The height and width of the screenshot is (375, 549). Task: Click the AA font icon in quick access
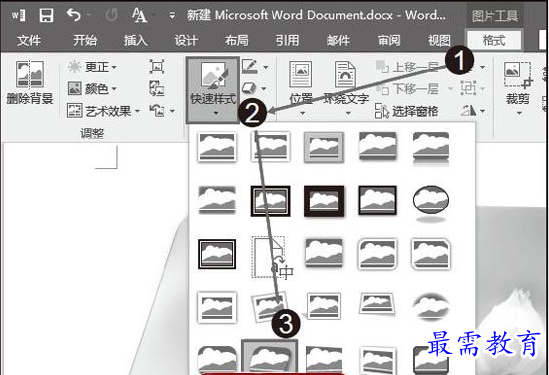tap(139, 15)
